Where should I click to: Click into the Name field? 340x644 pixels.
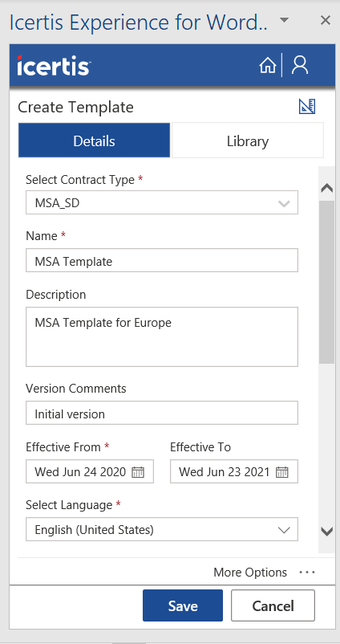[x=162, y=260]
